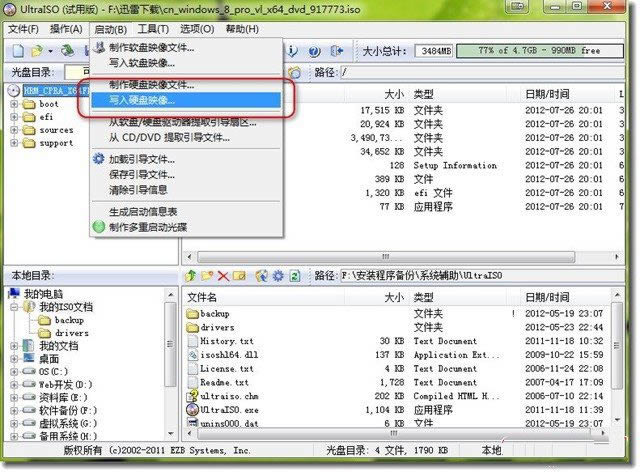Click the Add-to-image arrow icon
This screenshot has width=640, height=472.
point(262,276)
